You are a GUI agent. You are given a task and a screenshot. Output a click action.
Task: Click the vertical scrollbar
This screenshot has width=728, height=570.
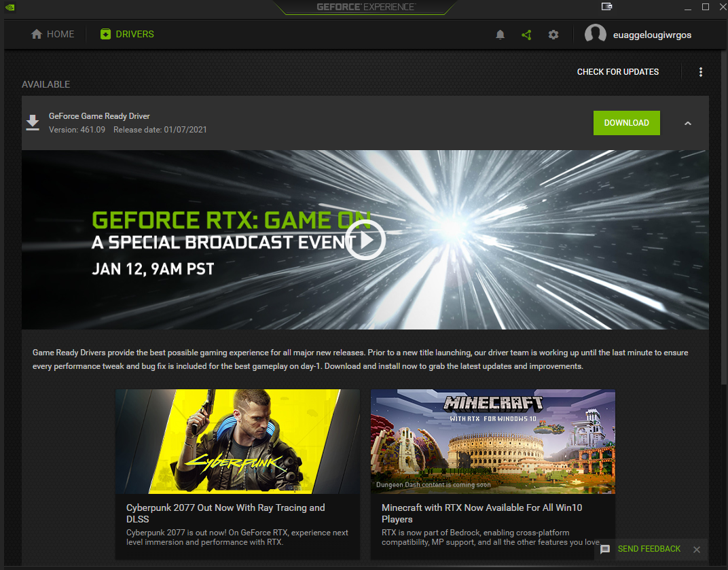pyautogui.click(x=723, y=218)
